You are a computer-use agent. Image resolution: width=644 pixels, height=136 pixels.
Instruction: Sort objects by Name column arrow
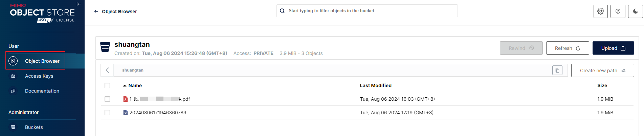pyautogui.click(x=125, y=86)
